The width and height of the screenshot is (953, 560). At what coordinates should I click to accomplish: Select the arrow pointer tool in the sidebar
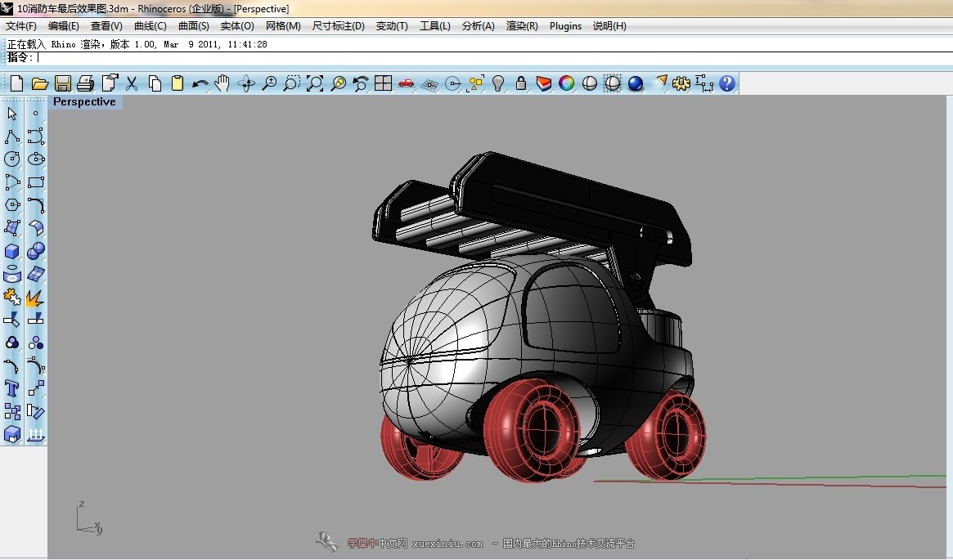pyautogui.click(x=12, y=114)
